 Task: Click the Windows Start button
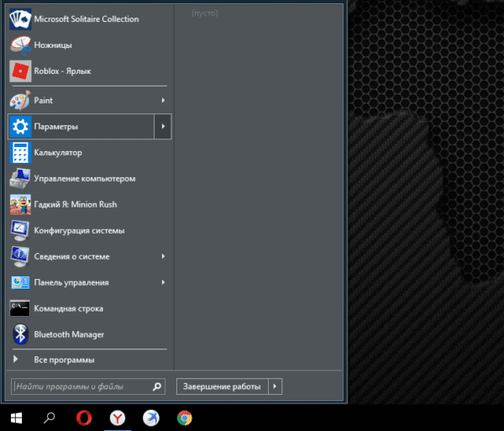(x=16, y=418)
